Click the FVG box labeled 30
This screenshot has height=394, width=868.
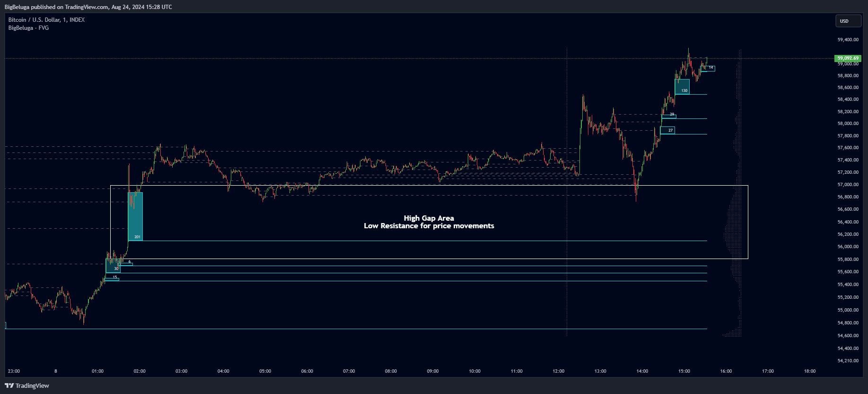(113, 266)
